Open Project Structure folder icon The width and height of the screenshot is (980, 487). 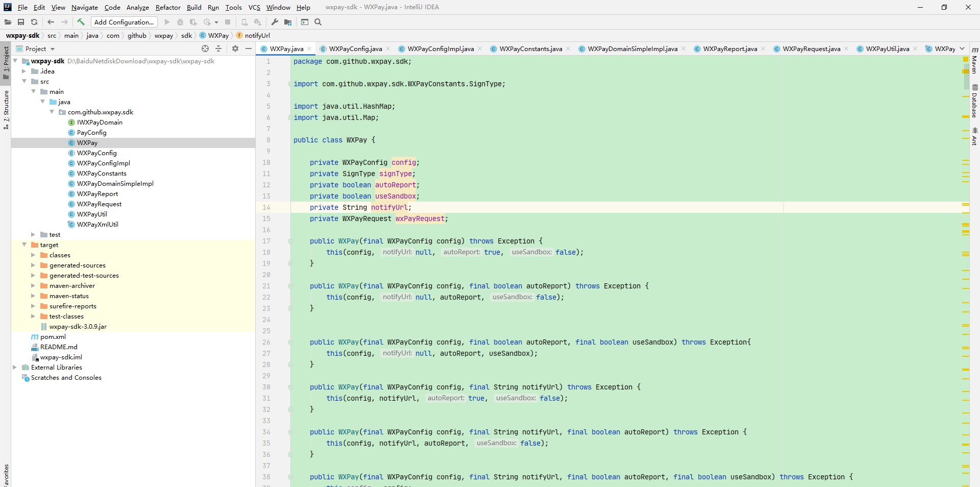[288, 22]
